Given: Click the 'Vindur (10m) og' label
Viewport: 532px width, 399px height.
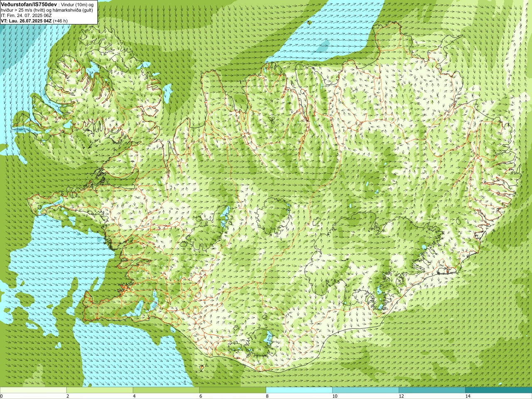Looking at the screenshot, I should tap(77, 5).
